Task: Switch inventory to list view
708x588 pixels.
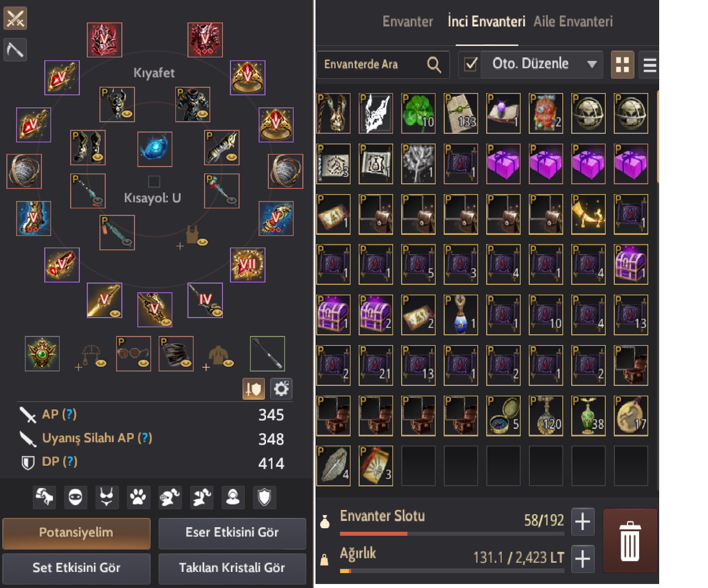Action: (650, 64)
